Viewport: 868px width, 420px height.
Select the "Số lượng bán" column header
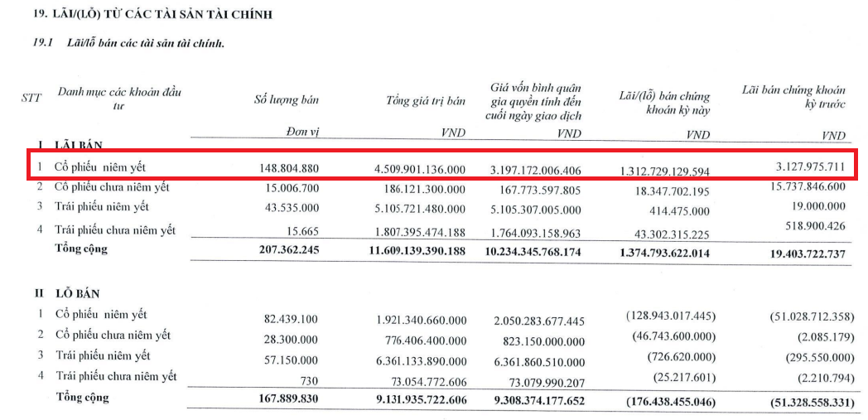pyautogui.click(x=286, y=100)
